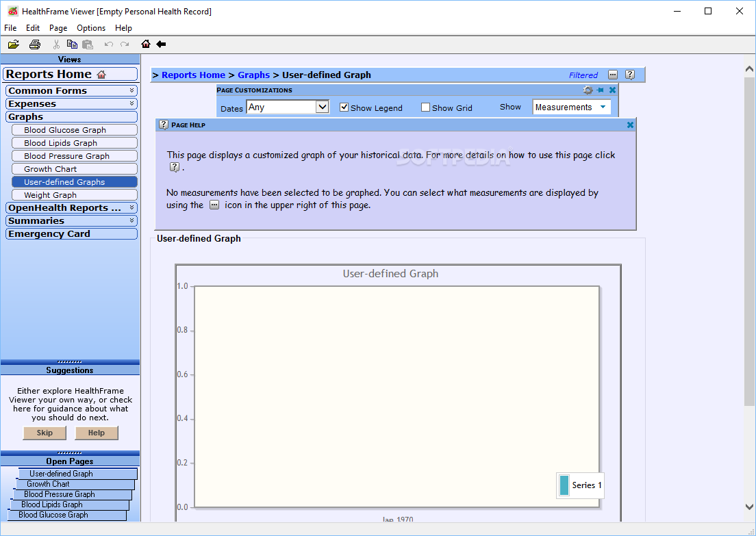The width and height of the screenshot is (756, 536).
Task: Undo with the undo arrow icon
Action: click(109, 44)
